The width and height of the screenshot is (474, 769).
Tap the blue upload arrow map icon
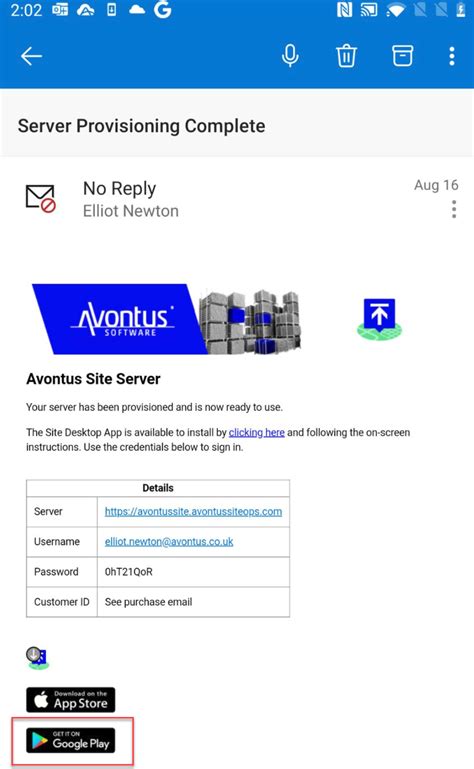379,319
